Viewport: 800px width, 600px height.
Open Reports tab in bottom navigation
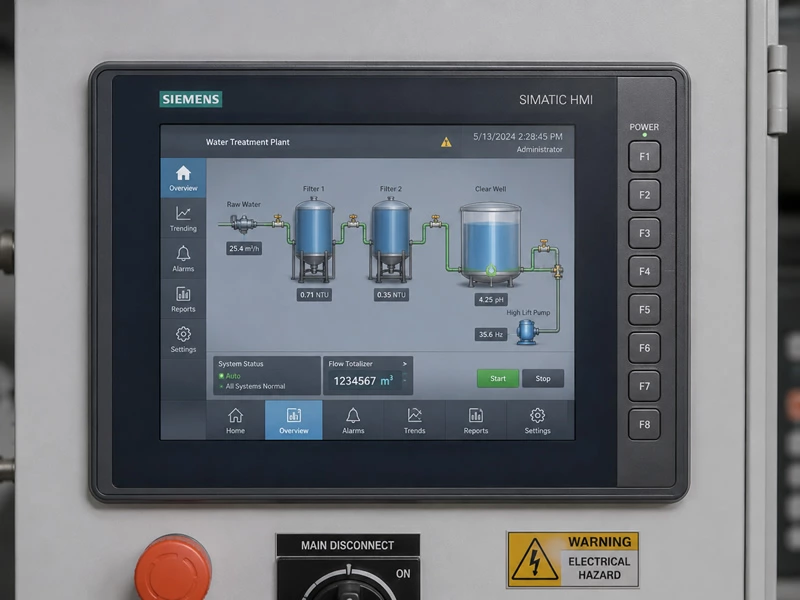[x=476, y=420]
